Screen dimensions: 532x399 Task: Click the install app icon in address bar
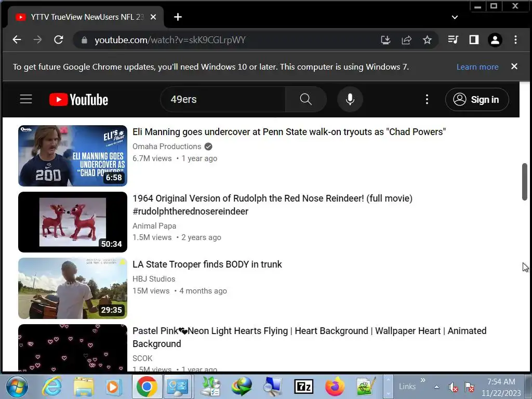(x=385, y=40)
